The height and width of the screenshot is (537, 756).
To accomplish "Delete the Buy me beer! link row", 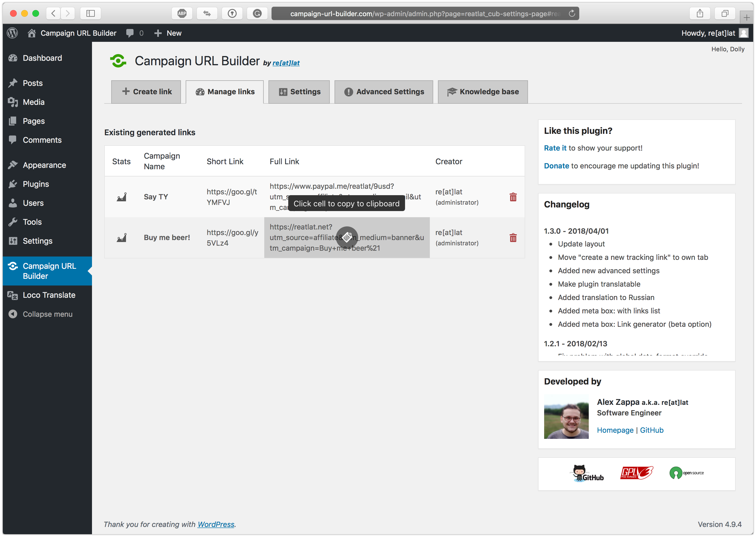I will (x=513, y=238).
